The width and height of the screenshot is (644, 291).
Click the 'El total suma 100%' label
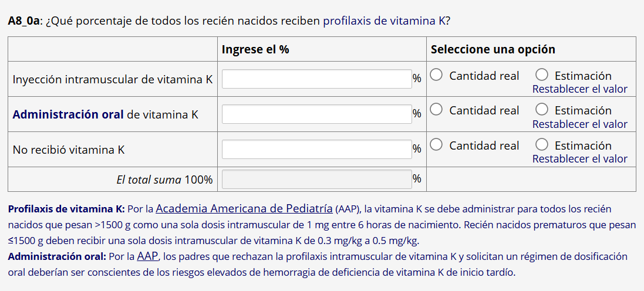pyautogui.click(x=164, y=180)
